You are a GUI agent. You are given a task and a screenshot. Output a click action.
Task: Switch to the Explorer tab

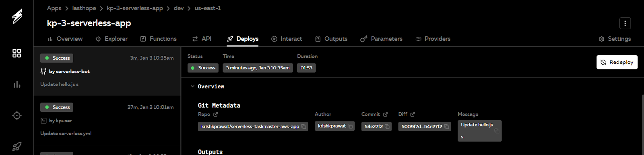click(111, 39)
